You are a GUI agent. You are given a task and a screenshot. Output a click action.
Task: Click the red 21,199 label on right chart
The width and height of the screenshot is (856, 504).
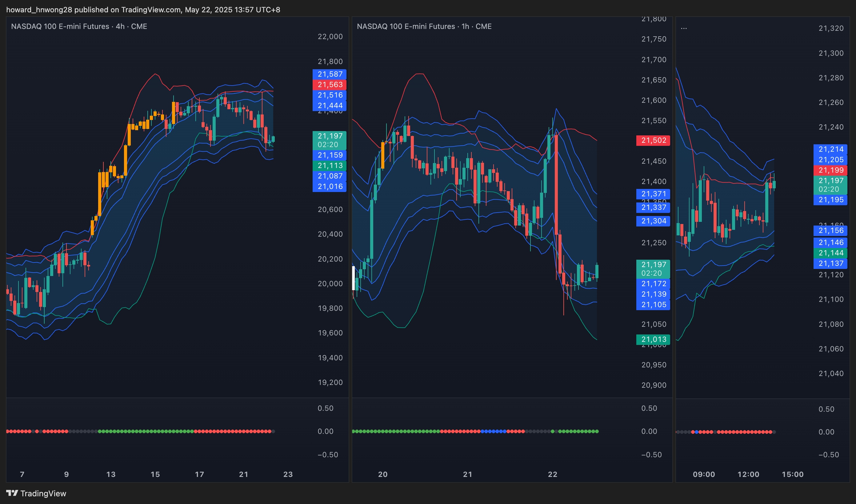click(x=830, y=170)
